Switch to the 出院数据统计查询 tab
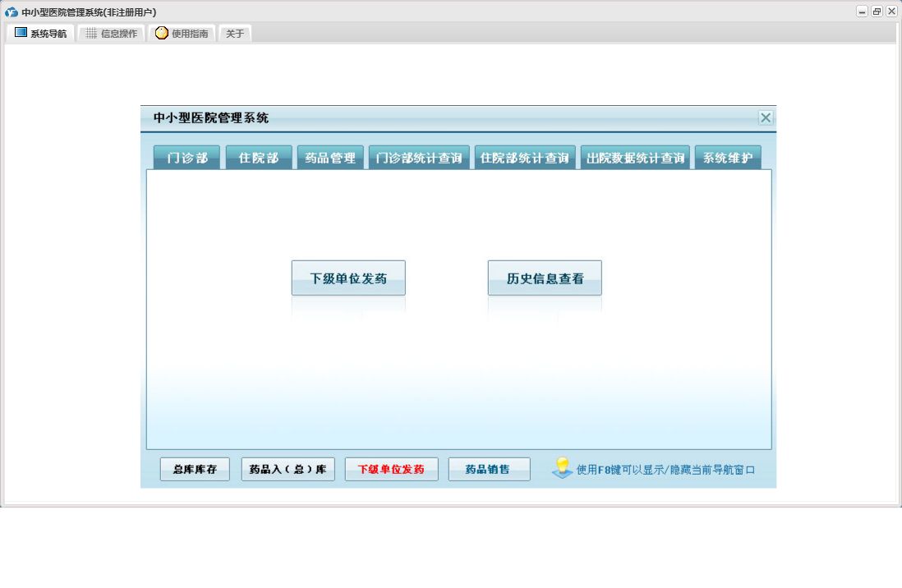 (x=636, y=158)
